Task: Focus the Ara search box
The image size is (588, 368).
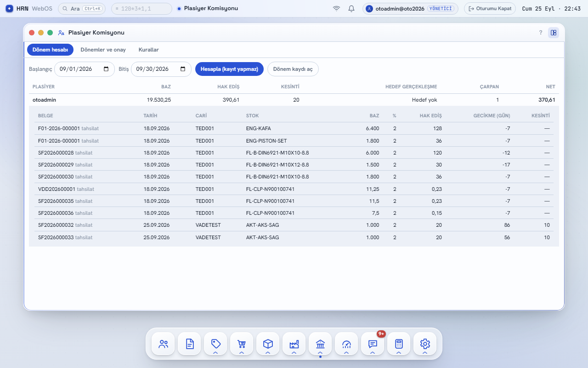Action: pos(83,8)
